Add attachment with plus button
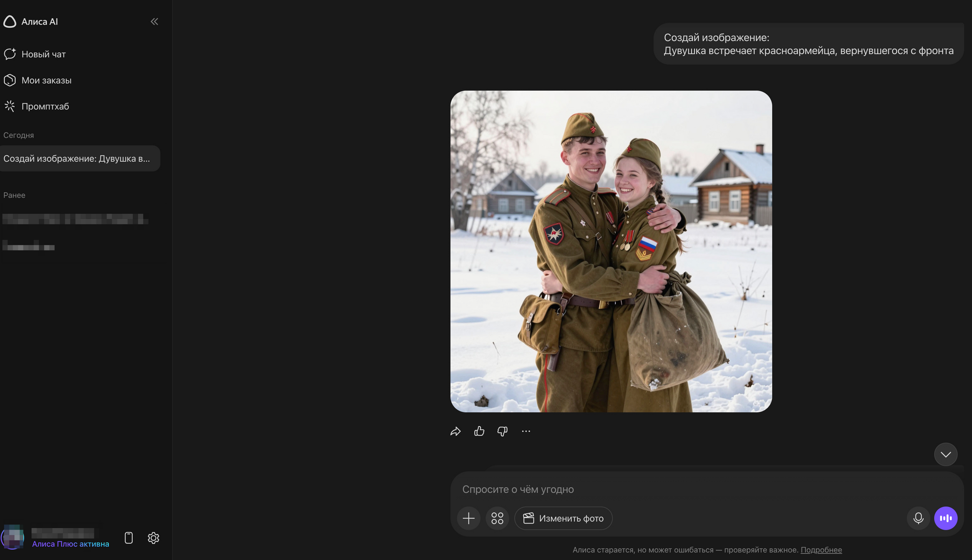Viewport: 972px width, 560px height. [x=468, y=518]
